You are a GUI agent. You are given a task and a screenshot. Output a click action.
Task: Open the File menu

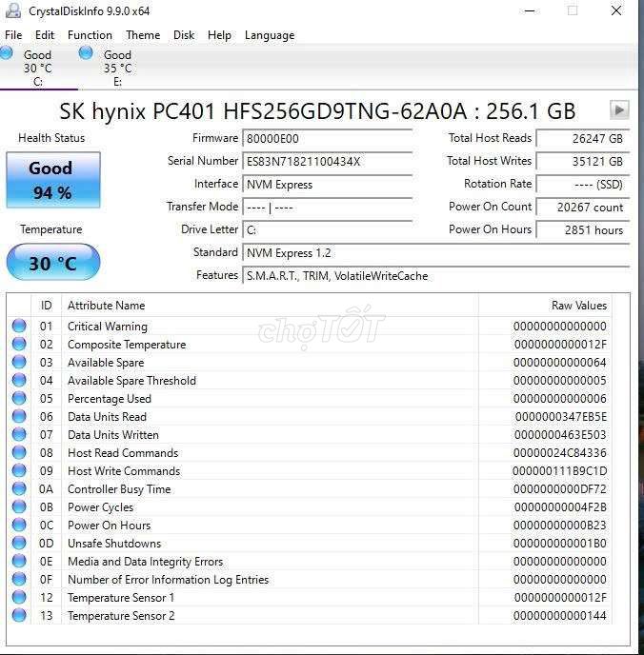(x=13, y=35)
